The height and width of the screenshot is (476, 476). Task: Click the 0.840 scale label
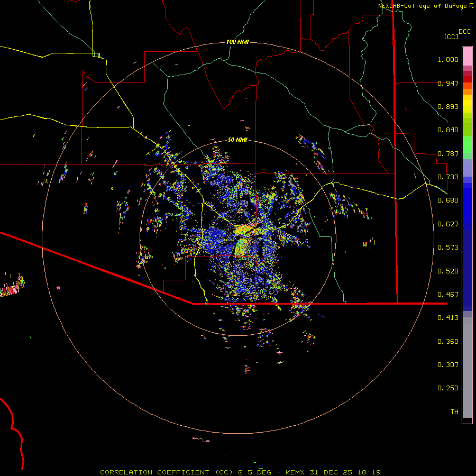tap(448, 130)
